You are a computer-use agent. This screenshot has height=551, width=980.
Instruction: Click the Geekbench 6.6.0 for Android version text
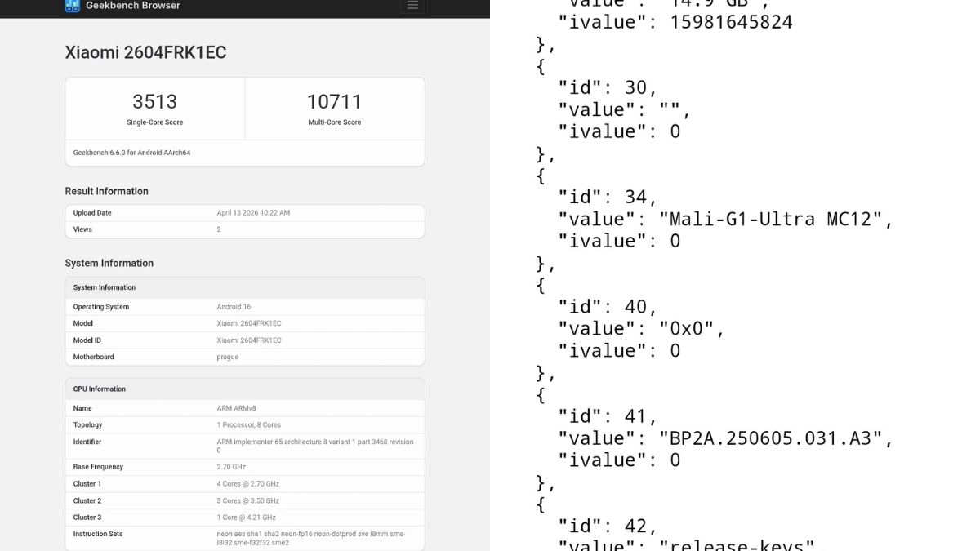click(x=131, y=153)
